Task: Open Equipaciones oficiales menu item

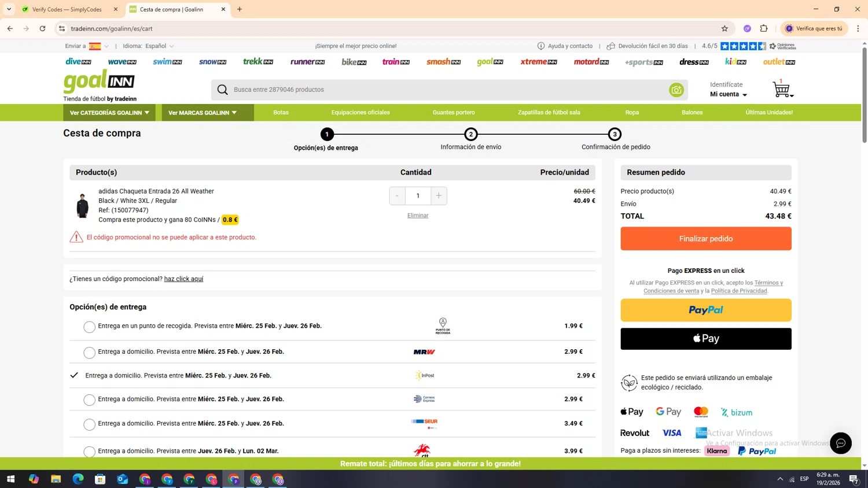Action: pos(361,113)
